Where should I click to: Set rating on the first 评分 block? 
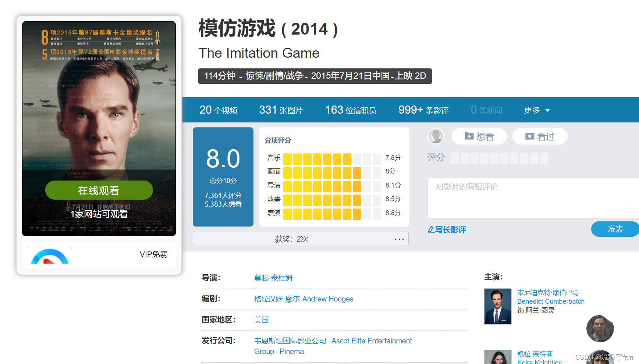pyautogui.click(x=455, y=158)
